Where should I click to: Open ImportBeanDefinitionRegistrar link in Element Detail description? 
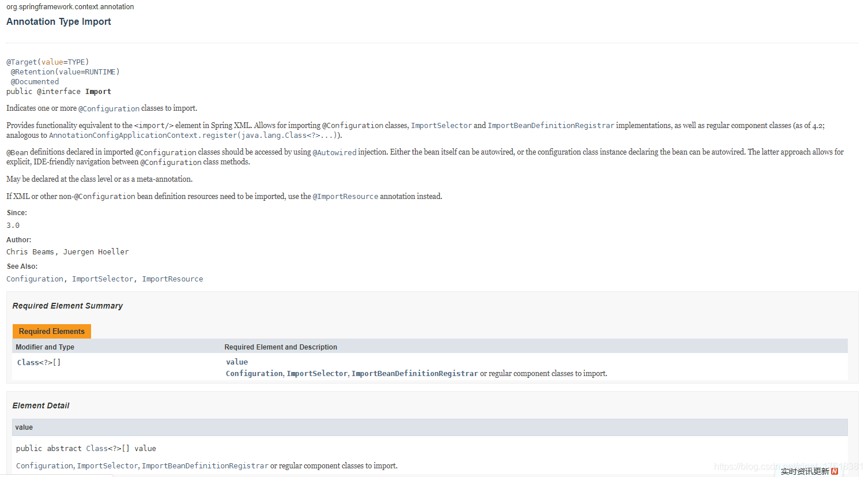(x=205, y=466)
